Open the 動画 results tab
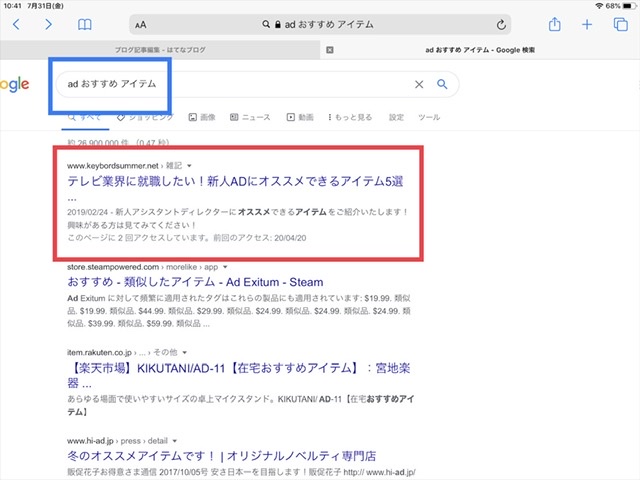 (x=300, y=118)
